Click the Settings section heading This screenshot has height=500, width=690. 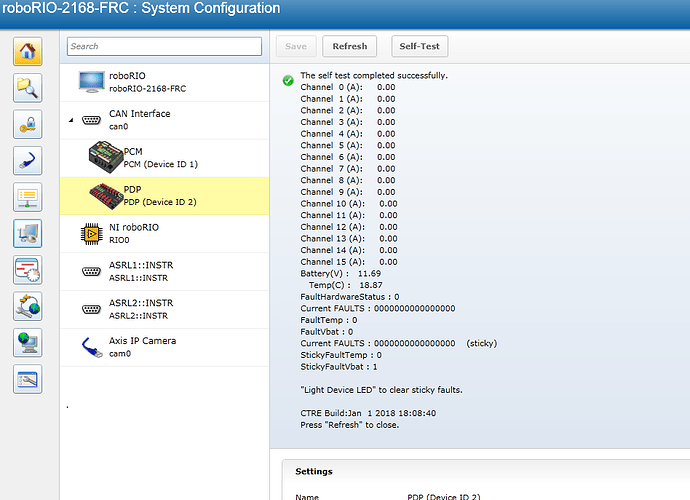click(x=314, y=471)
